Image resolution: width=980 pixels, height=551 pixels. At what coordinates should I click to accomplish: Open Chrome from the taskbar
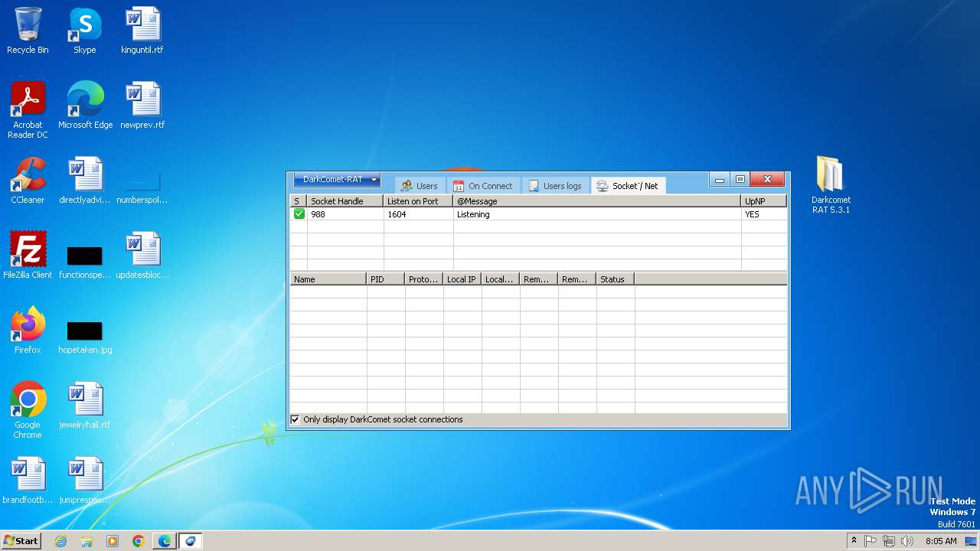139,541
